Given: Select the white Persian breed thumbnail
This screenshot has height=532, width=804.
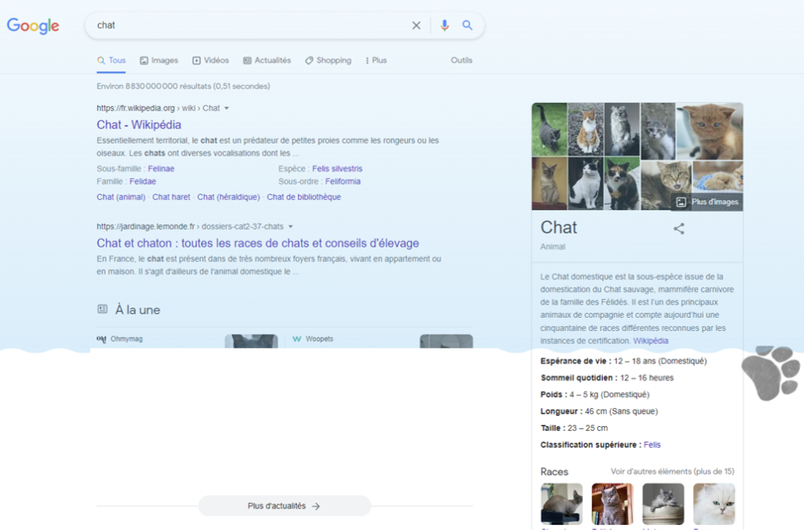Looking at the screenshot, I should (714, 504).
